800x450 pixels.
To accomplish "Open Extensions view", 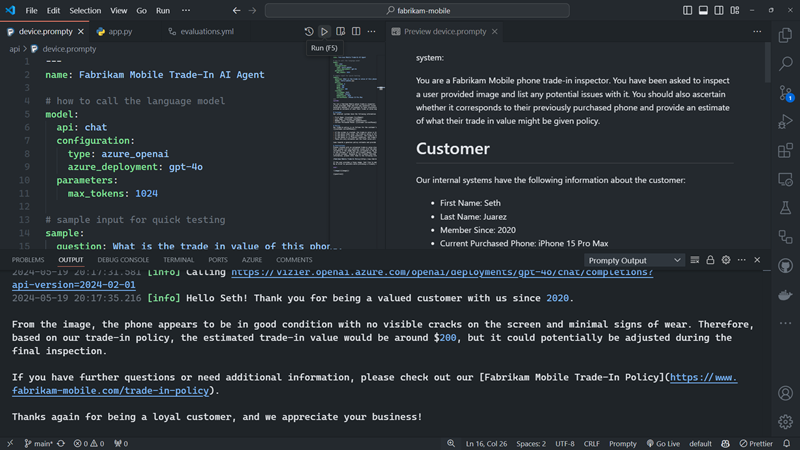I will pyautogui.click(x=785, y=151).
